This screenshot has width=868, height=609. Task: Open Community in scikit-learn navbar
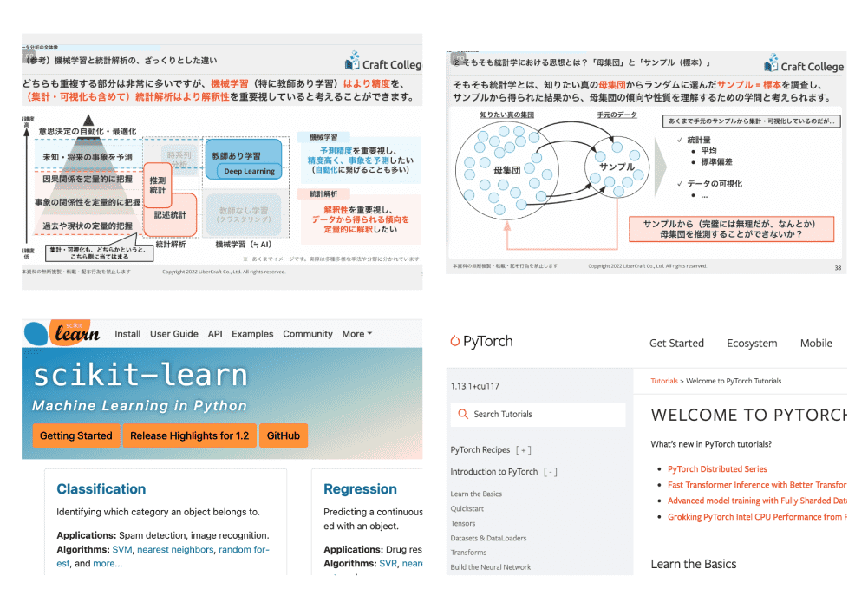click(308, 334)
